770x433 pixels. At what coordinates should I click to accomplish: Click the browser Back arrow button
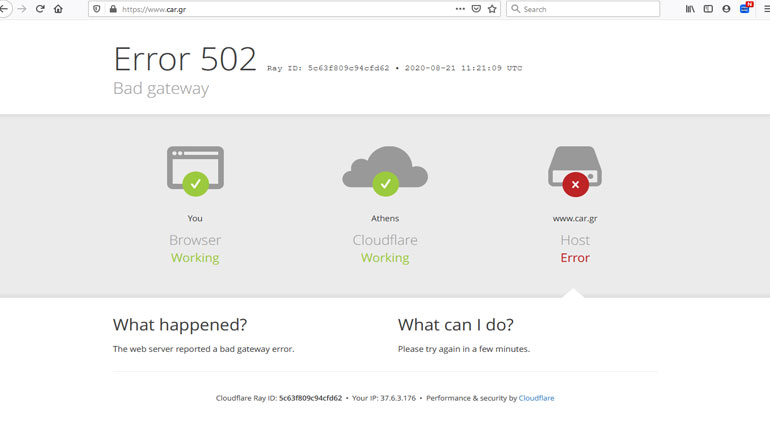point(4,9)
